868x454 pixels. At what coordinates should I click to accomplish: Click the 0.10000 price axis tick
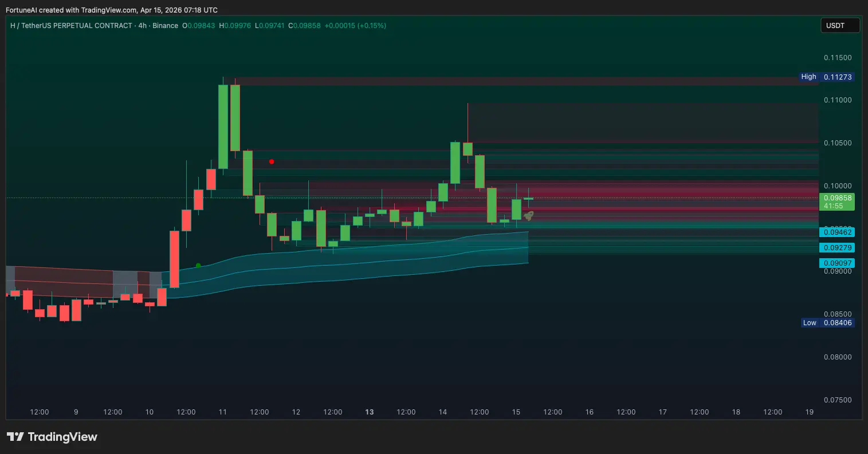click(x=838, y=186)
